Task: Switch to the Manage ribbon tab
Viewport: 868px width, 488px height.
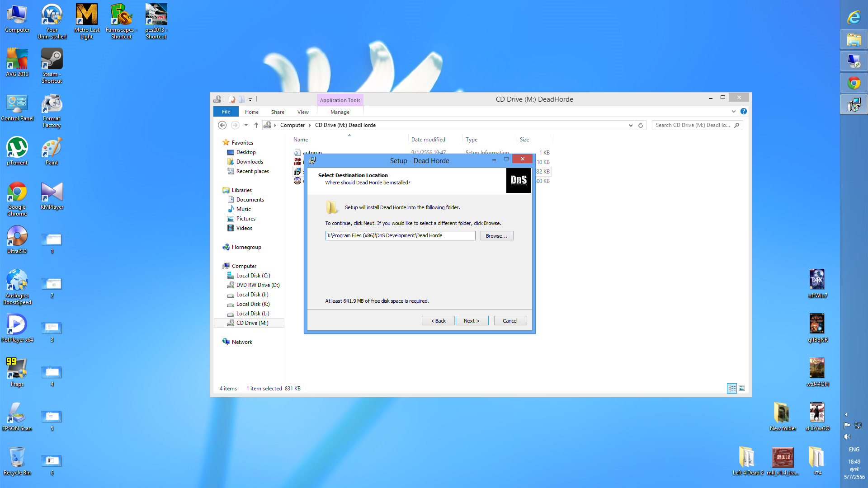Action: coord(340,112)
